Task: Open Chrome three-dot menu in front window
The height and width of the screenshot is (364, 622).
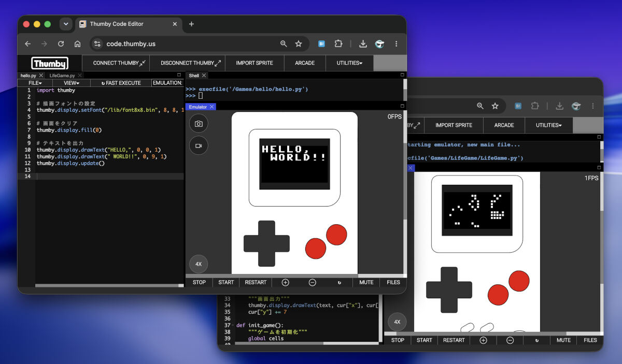Action: tap(397, 44)
